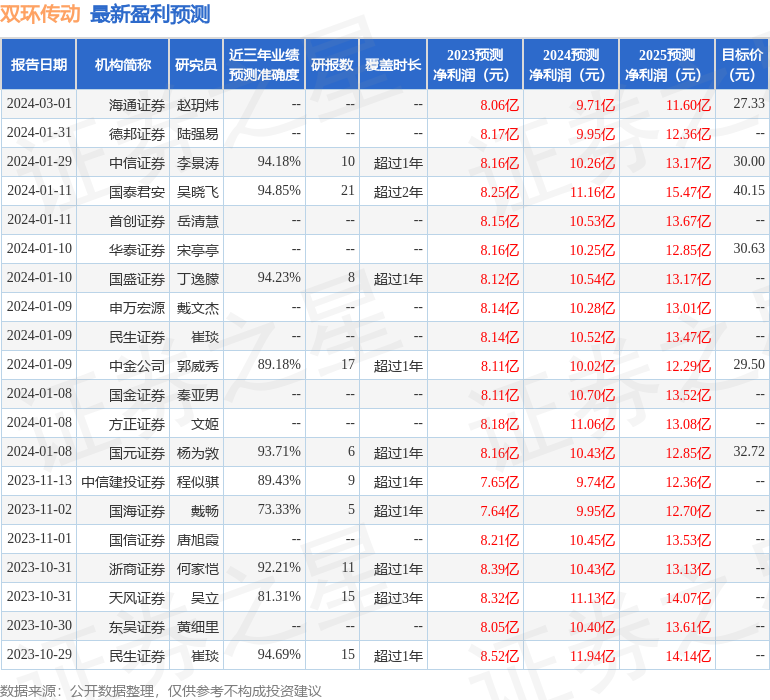Click the institution 天风证券
The height and width of the screenshot is (700, 770).
point(137,597)
